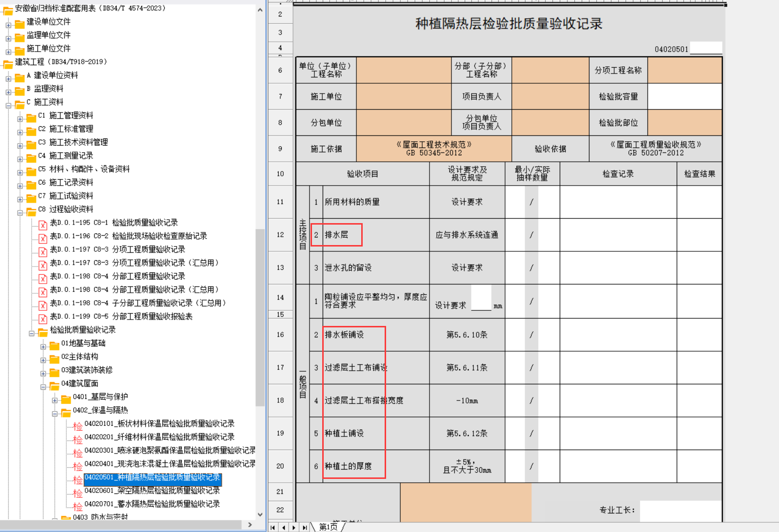The height and width of the screenshot is (532, 779).
Task: Switch to the 第1页 sheet tab
Action: [328, 527]
